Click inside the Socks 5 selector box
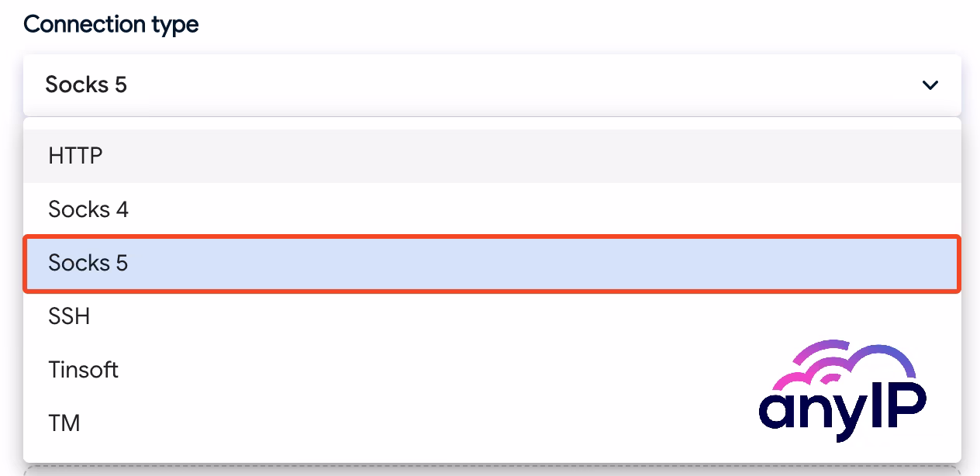The image size is (980, 476). (310, 85)
